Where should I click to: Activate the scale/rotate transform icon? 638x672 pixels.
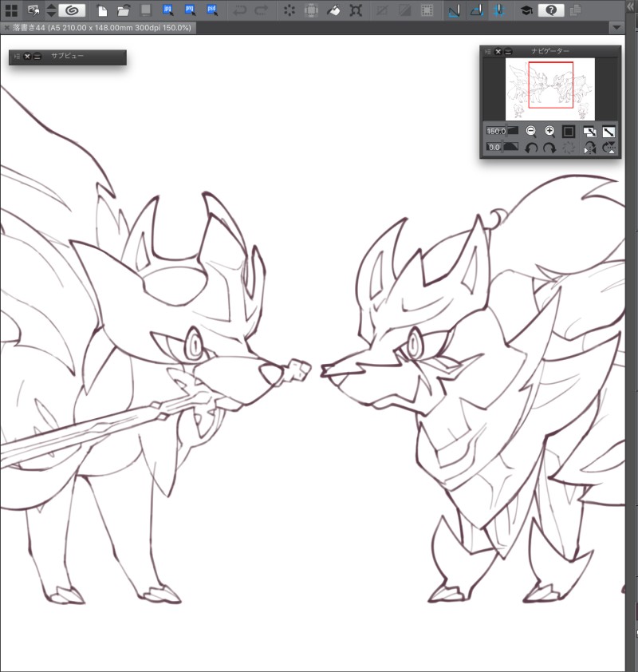(356, 10)
